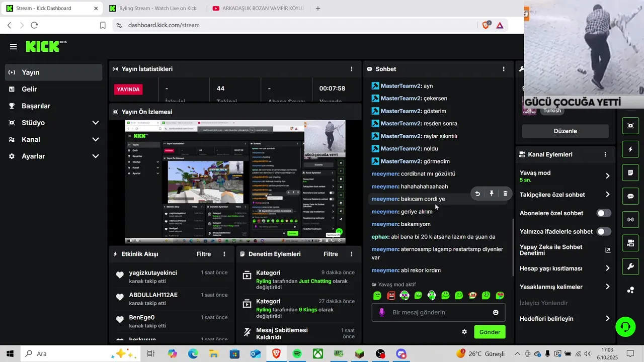
Task: Select Yayın in the sidebar
Action: 53,72
